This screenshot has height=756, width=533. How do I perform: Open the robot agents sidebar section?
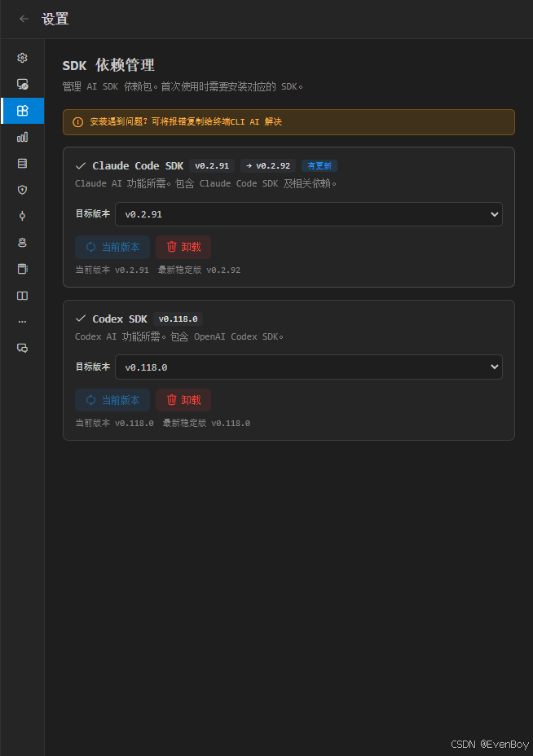22,243
